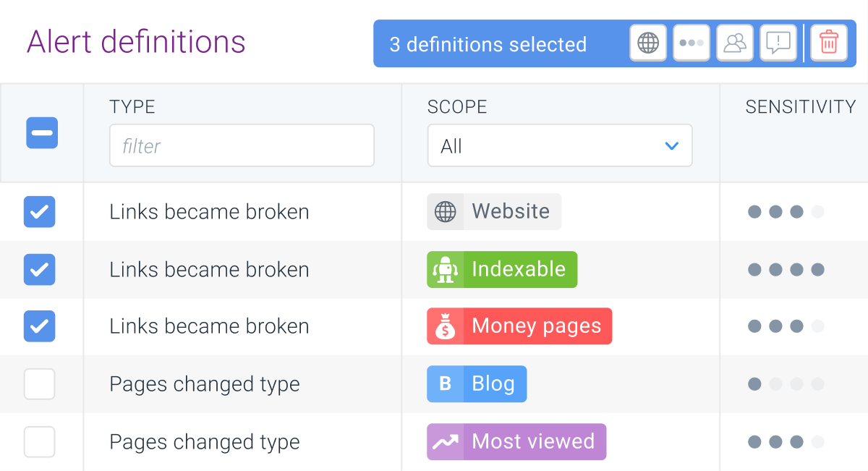868x471 pixels.
Task: Click the 'Alert definitions' heading
Action: (136, 42)
